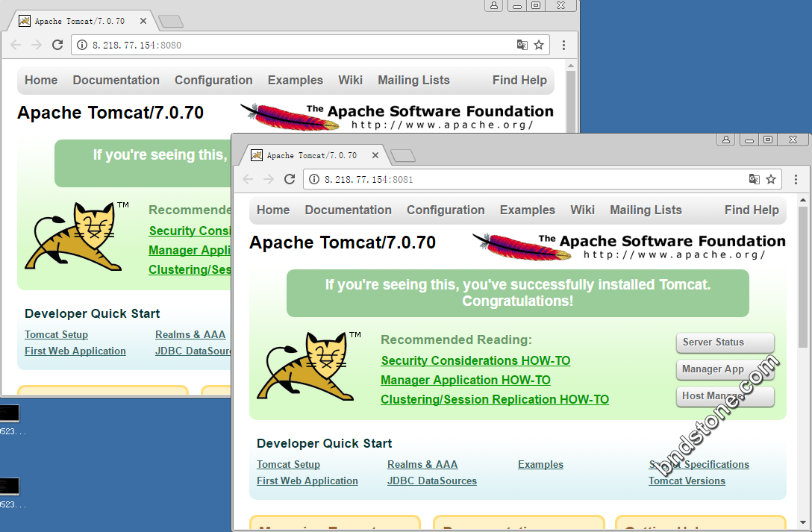Image resolution: width=812 pixels, height=532 pixels.
Task: Go back in the 8081 browser window
Action: pyautogui.click(x=248, y=179)
